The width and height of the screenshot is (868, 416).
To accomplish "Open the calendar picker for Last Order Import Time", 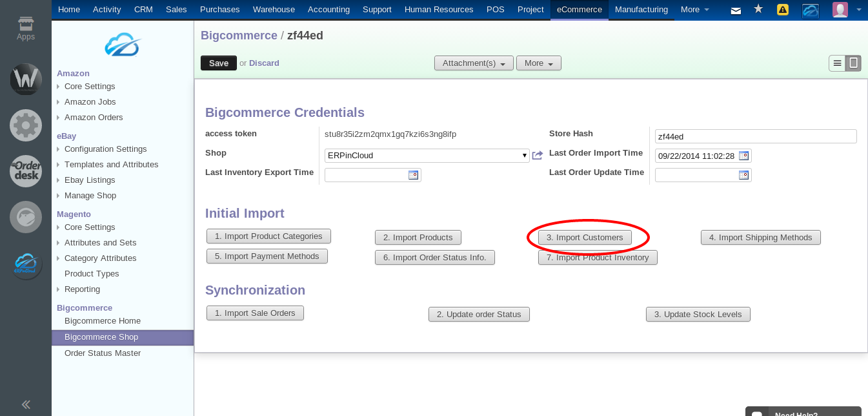I will [744, 155].
